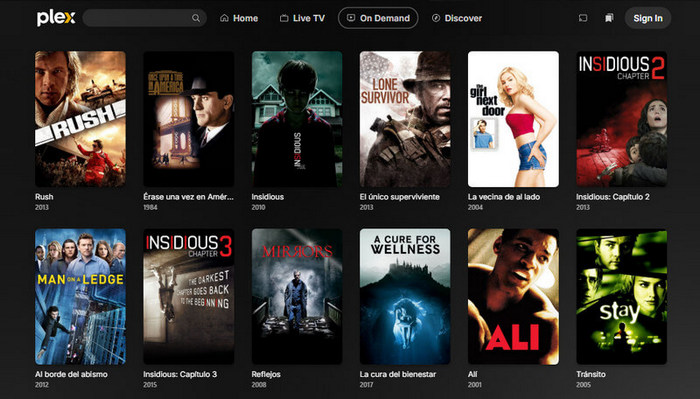700x399 pixels.
Task: Click the 'Alí' title text
Action: tap(472, 374)
